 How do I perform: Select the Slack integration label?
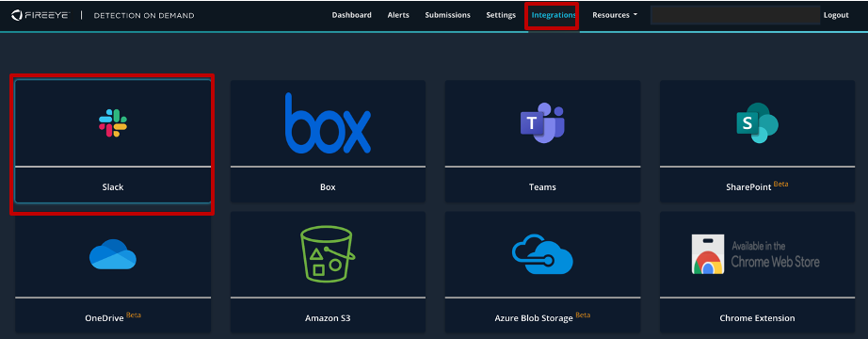113,187
